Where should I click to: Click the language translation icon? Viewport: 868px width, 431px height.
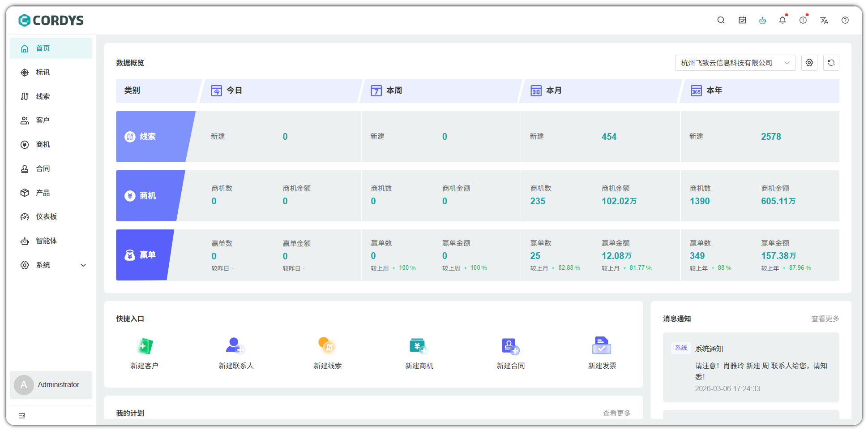coord(824,20)
